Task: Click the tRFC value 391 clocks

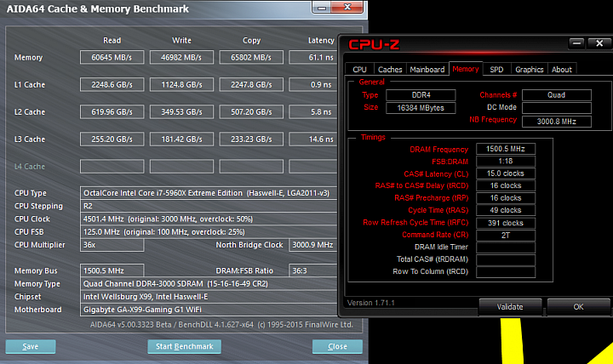Action: coord(506,223)
